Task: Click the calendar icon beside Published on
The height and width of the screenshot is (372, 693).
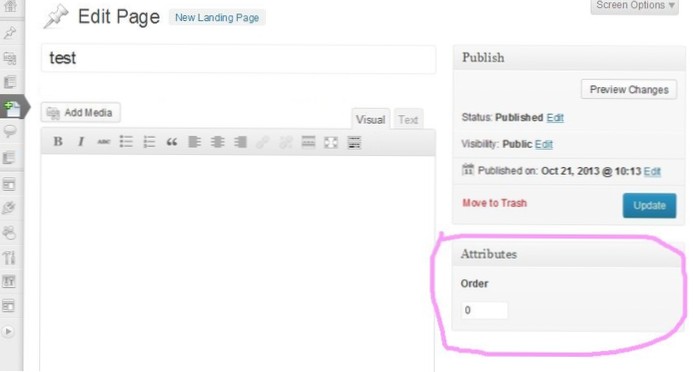Action: 468,170
